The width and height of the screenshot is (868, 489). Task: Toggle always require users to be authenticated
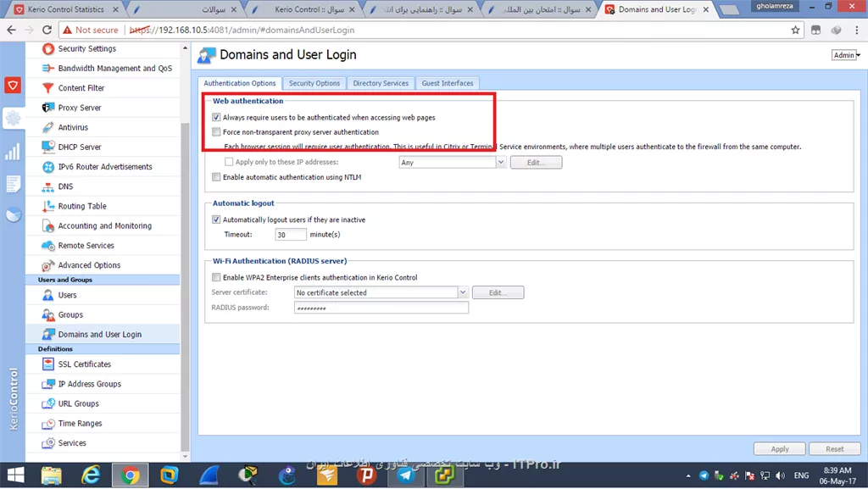(216, 117)
